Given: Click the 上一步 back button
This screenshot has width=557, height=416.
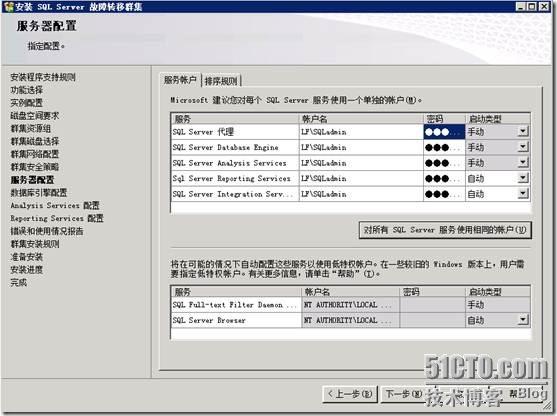Looking at the screenshot, I should coord(350,394).
